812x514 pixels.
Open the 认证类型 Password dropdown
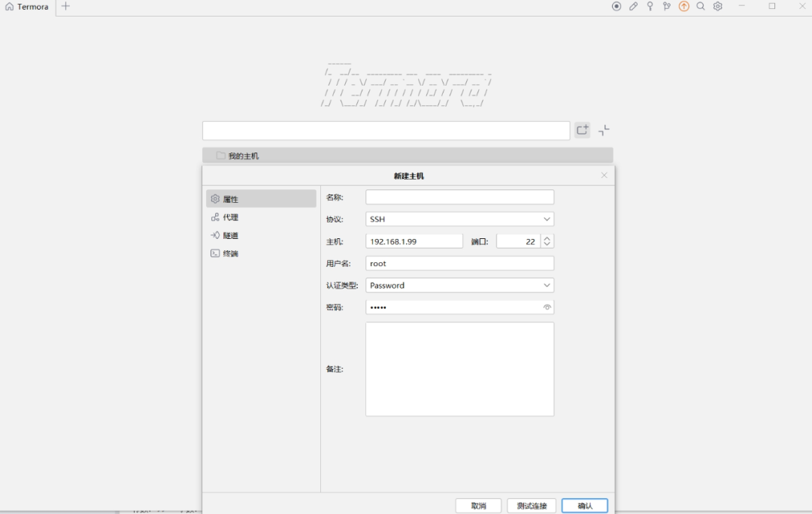pos(460,286)
